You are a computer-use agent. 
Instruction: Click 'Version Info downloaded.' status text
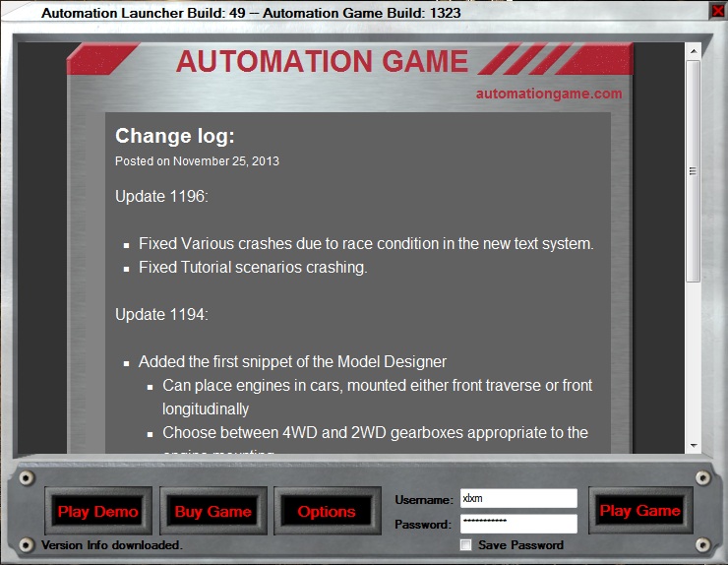(x=112, y=545)
